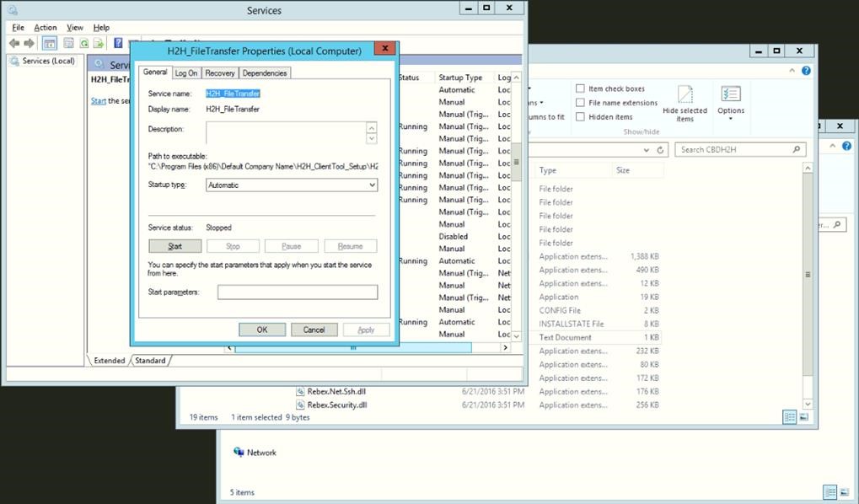Click Cancel in Properties dialog
859x504 pixels.
(314, 330)
